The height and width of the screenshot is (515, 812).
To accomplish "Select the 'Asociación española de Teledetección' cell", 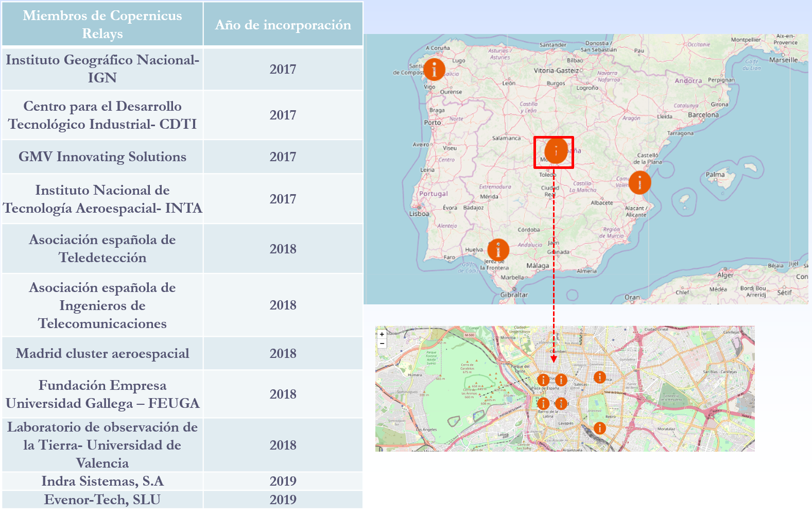I will 102,248.
